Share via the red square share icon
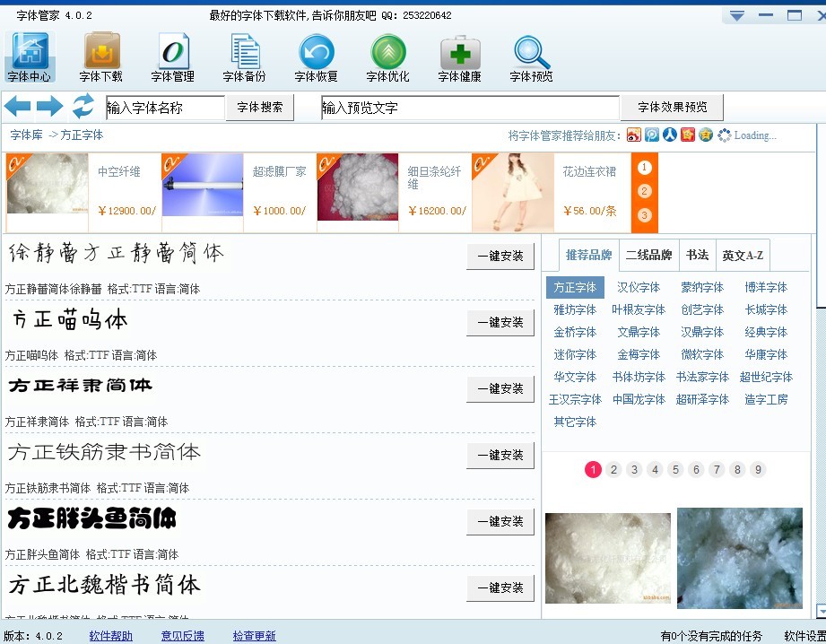The width and height of the screenshot is (826, 644). pyautogui.click(x=688, y=135)
